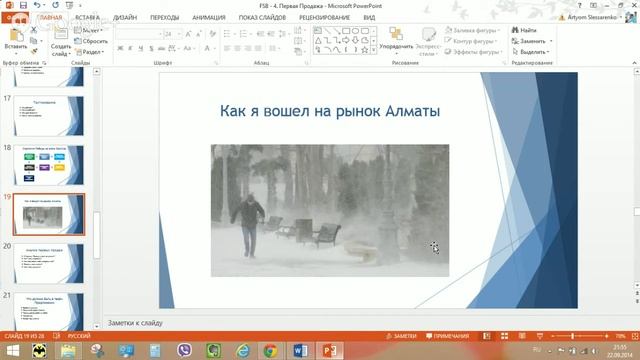Click the РУССКИЙ language indicator in the status bar

click(79, 336)
